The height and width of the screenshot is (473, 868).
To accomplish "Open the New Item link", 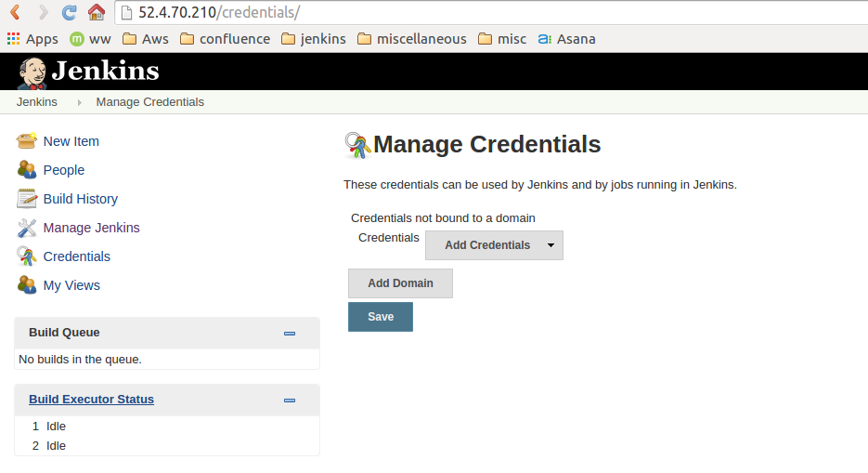I will [x=71, y=141].
